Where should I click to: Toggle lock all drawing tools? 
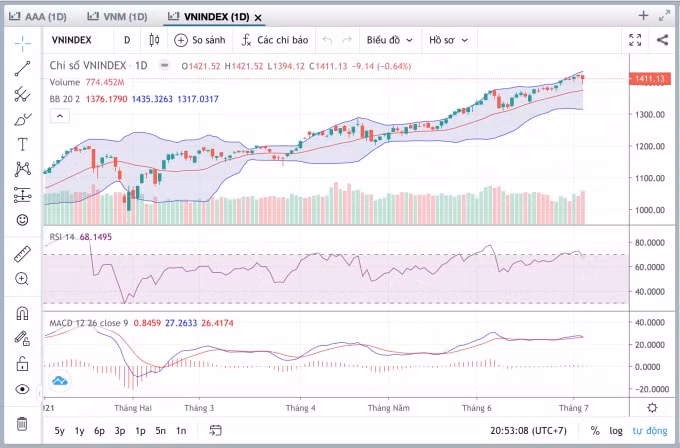[x=22, y=363]
